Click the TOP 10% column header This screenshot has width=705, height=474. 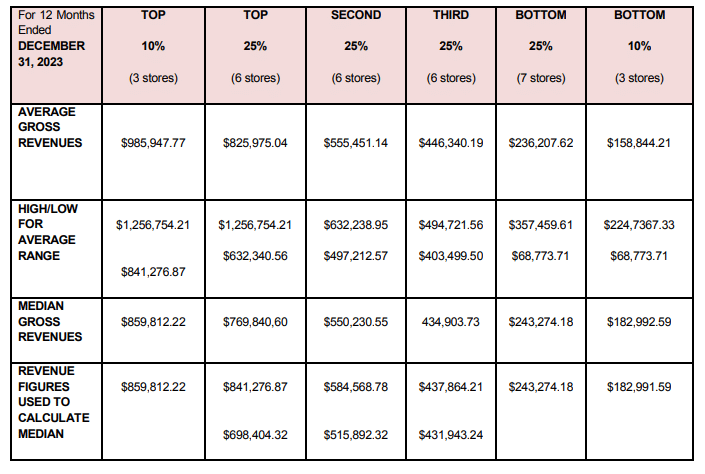pyautogui.click(x=153, y=55)
